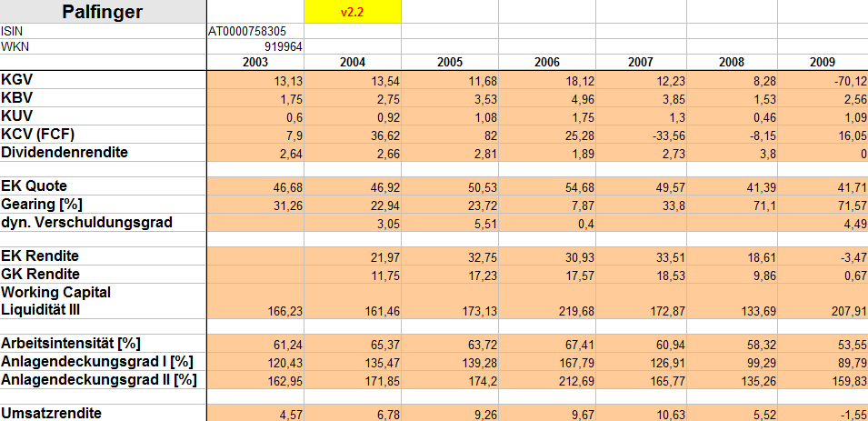
Task: Click Gearing 2003 value 31,26
Action: click(255, 205)
